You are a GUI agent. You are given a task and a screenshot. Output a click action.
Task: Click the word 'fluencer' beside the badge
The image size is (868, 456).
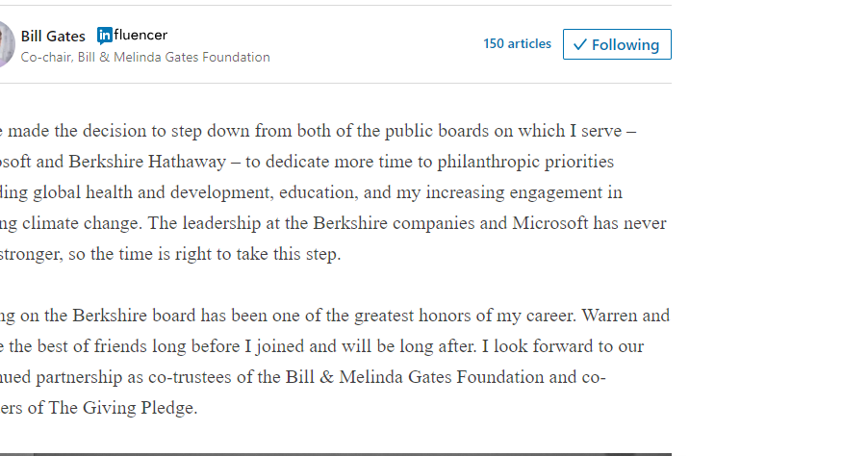coord(140,35)
